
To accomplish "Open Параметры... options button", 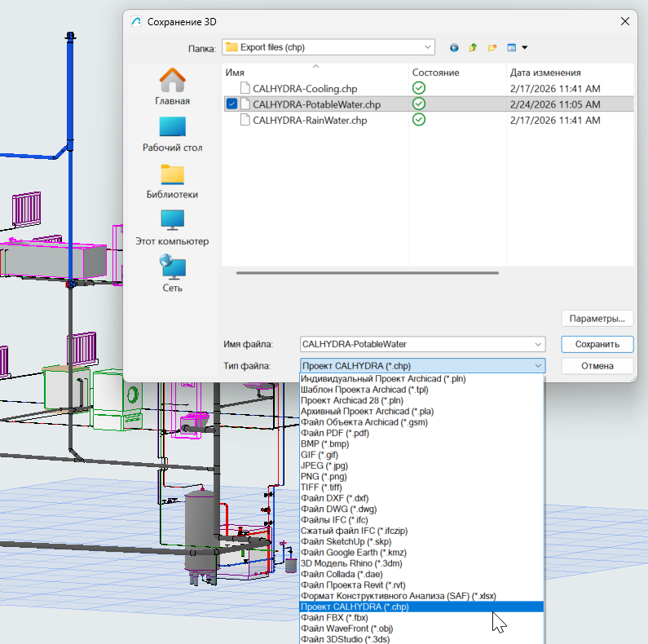I will tap(597, 318).
